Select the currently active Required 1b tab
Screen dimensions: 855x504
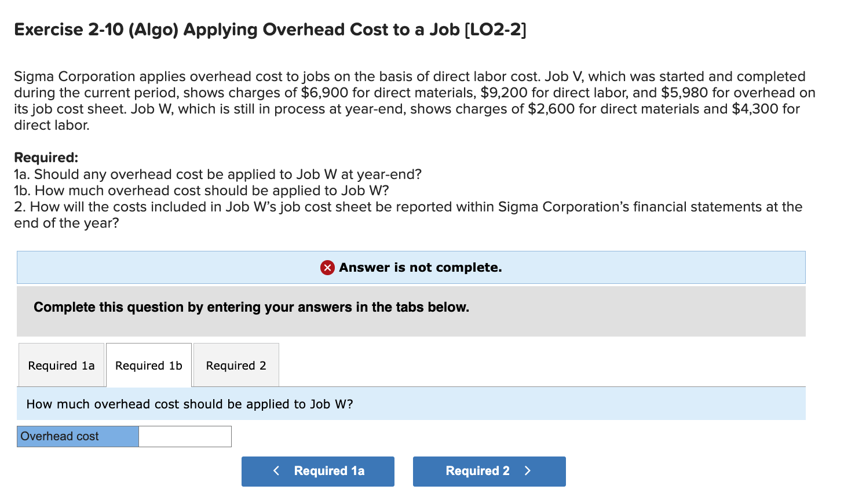148,365
